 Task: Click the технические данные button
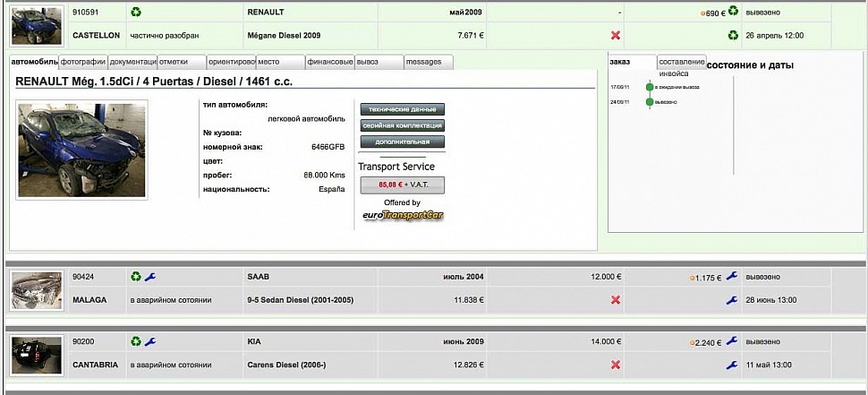[x=403, y=109]
